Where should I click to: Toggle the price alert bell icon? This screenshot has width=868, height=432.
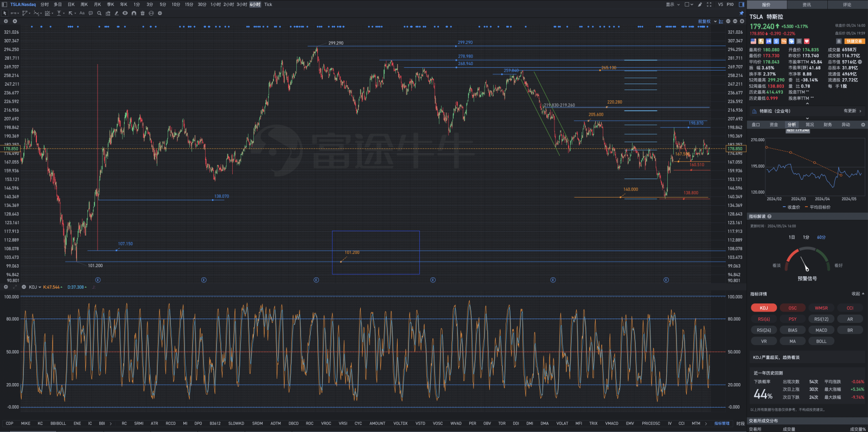click(x=839, y=41)
